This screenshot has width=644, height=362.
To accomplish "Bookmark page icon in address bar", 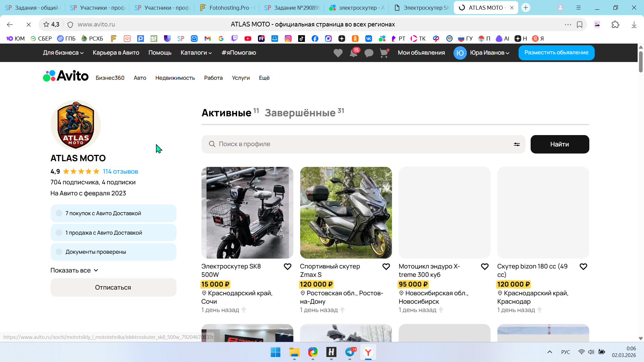I will (580, 24).
